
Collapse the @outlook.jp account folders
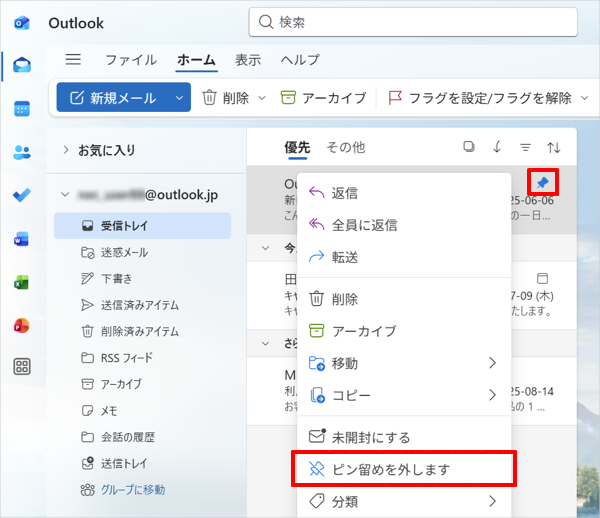point(65,194)
